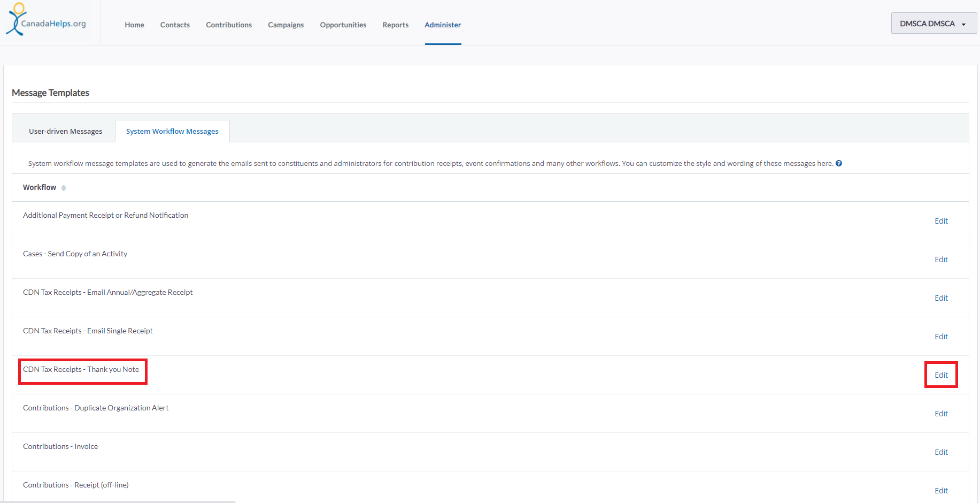
Task: Click 'Contributions - Invoice' text
Action: [60, 446]
